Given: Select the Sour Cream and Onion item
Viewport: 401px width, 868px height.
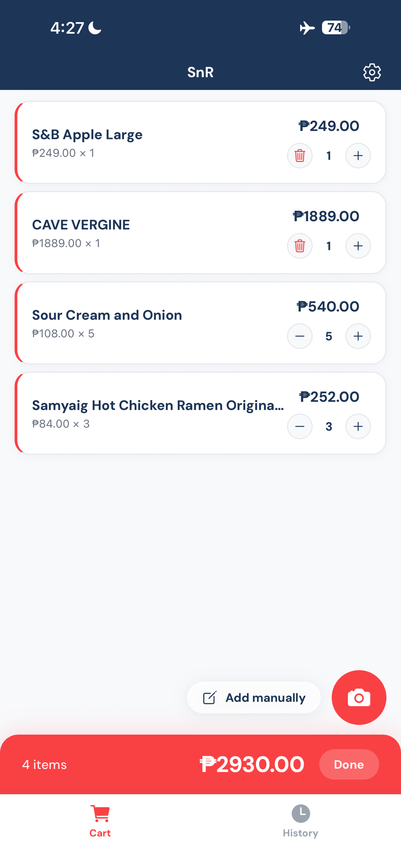Looking at the screenshot, I should tap(107, 315).
